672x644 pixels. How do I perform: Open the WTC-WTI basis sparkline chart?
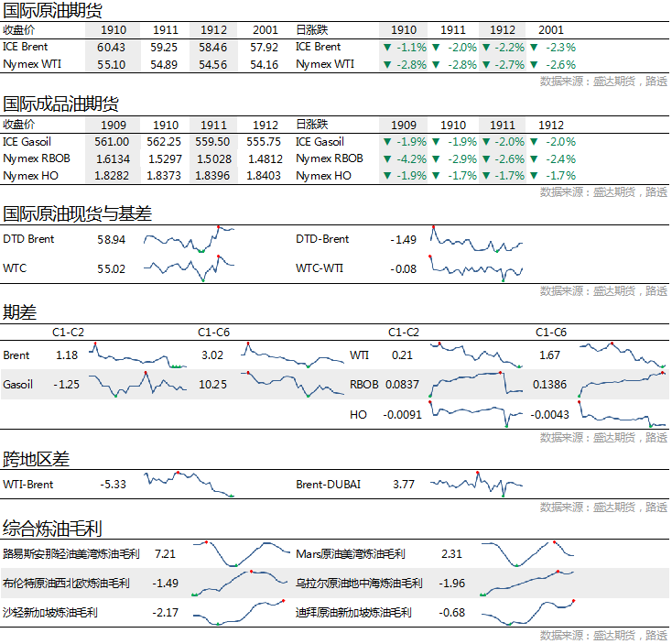pyautogui.click(x=477, y=269)
